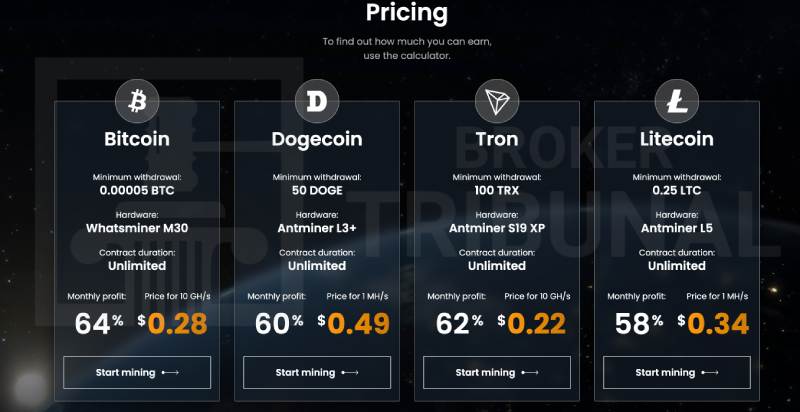Start mining Litecoin
The width and height of the screenshot is (800, 412).
tap(677, 372)
